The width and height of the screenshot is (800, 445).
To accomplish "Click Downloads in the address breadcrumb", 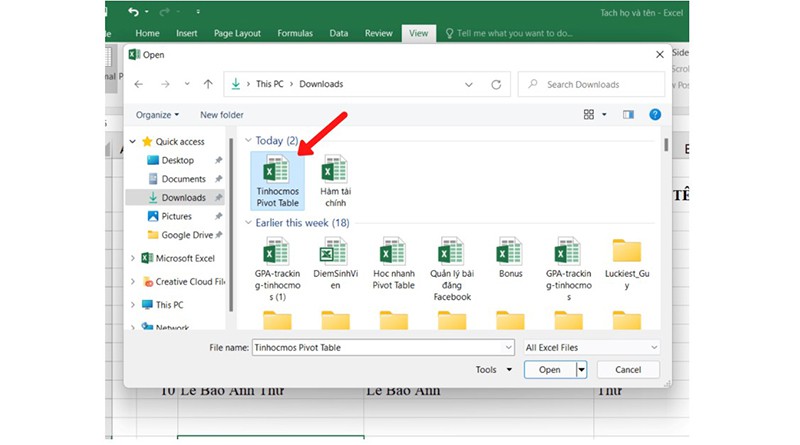I will tap(321, 84).
